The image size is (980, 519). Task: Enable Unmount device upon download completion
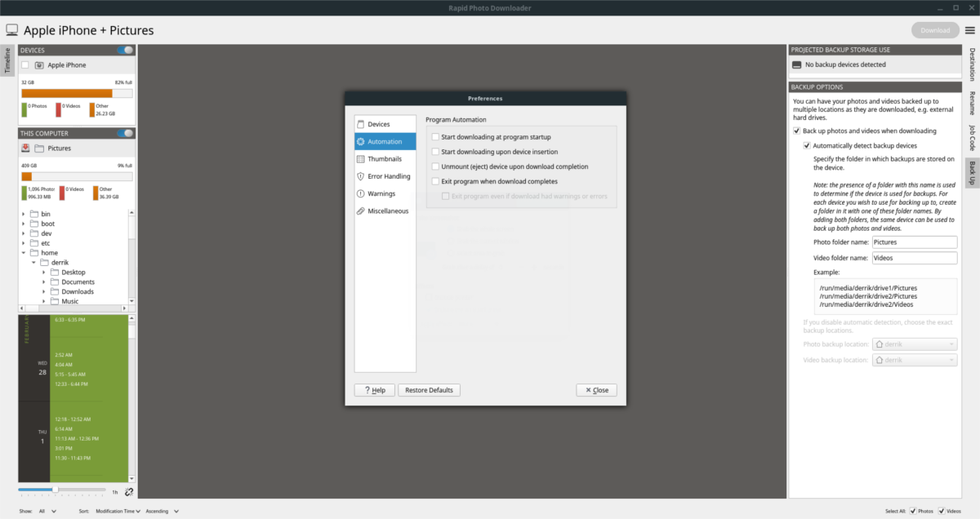click(436, 166)
